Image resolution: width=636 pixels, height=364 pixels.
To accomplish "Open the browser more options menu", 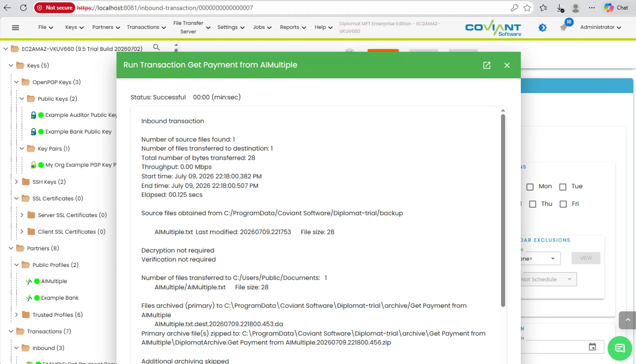I will pos(591,8).
